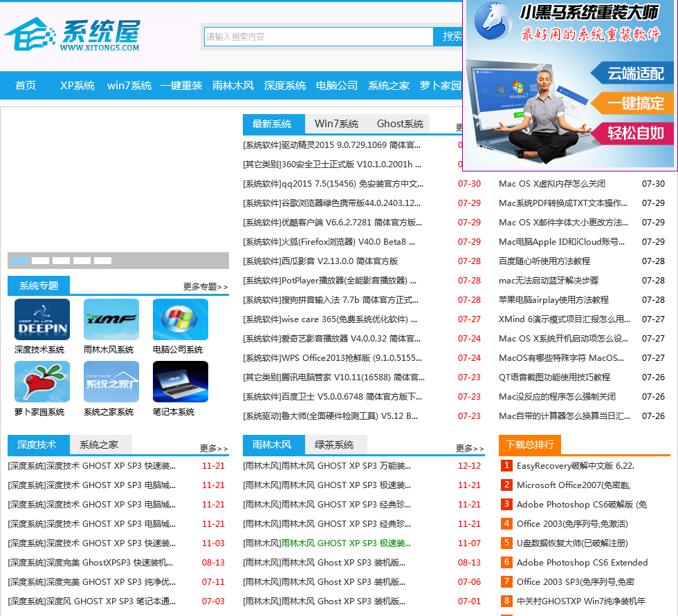Open the 萝卜家园系统 radish icon
The width and height of the screenshot is (678, 616).
(x=42, y=382)
